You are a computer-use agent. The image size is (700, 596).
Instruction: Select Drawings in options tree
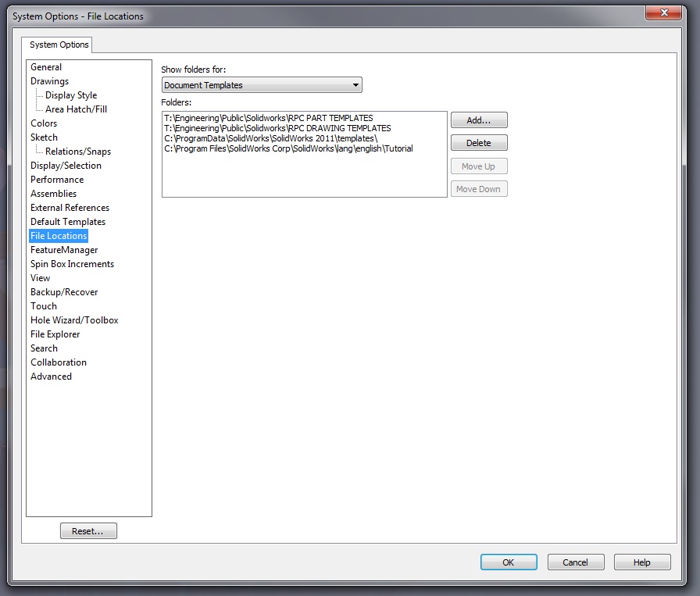click(x=49, y=81)
